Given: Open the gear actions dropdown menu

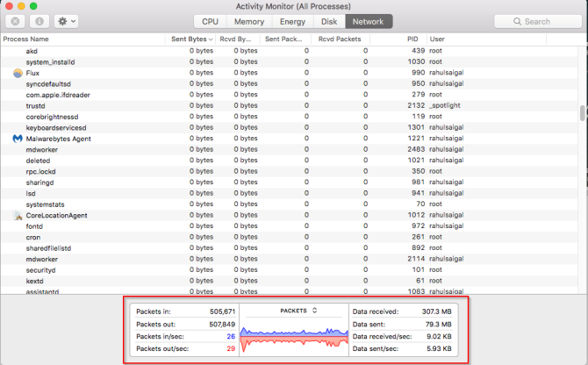Looking at the screenshot, I should 67,21.
